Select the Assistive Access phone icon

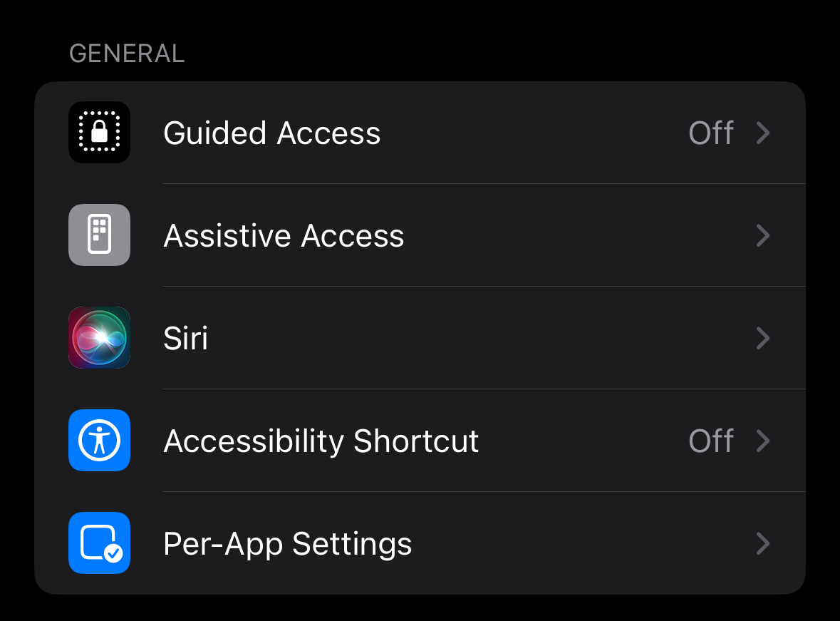click(99, 235)
